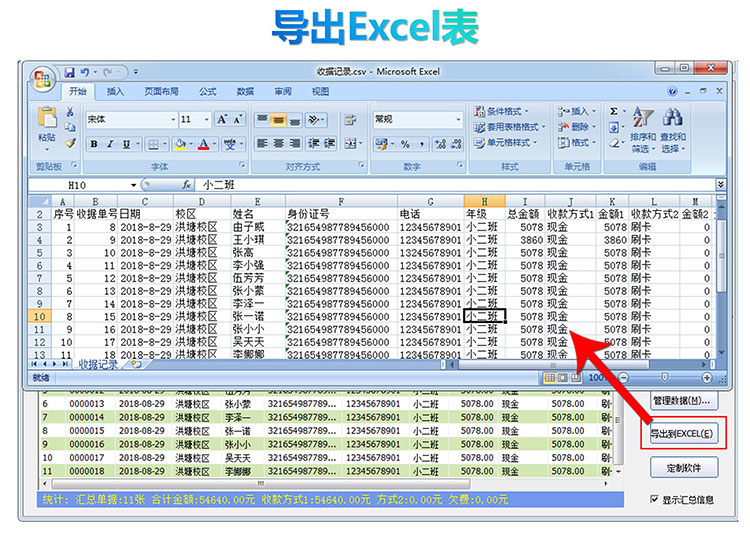
Task: Save the workbook via quick access icon
Action: tap(70, 72)
